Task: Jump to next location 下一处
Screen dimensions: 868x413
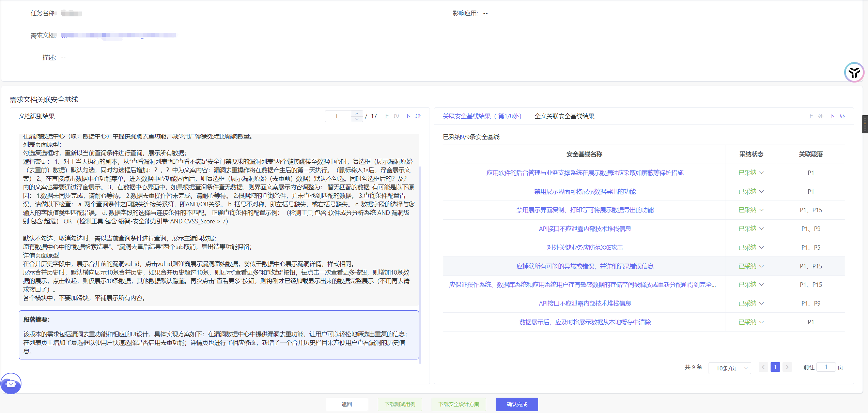Action: pyautogui.click(x=837, y=116)
